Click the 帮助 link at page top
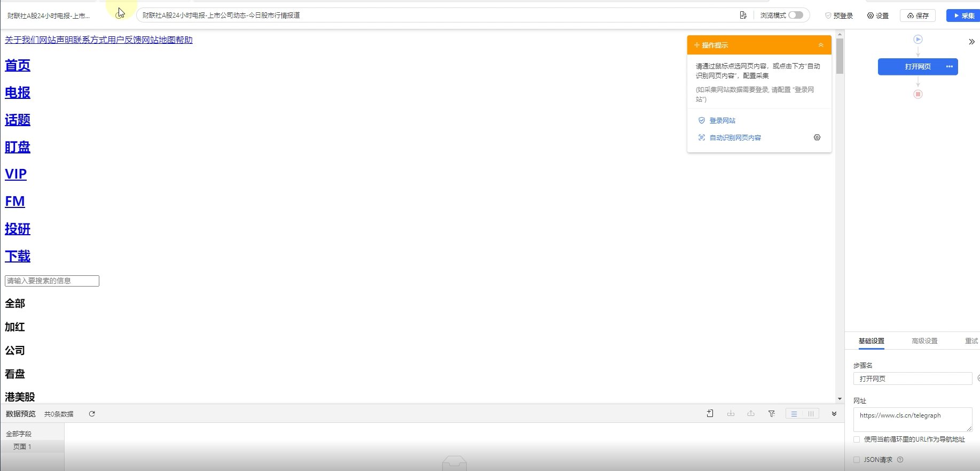Image resolution: width=980 pixels, height=471 pixels. click(184, 40)
